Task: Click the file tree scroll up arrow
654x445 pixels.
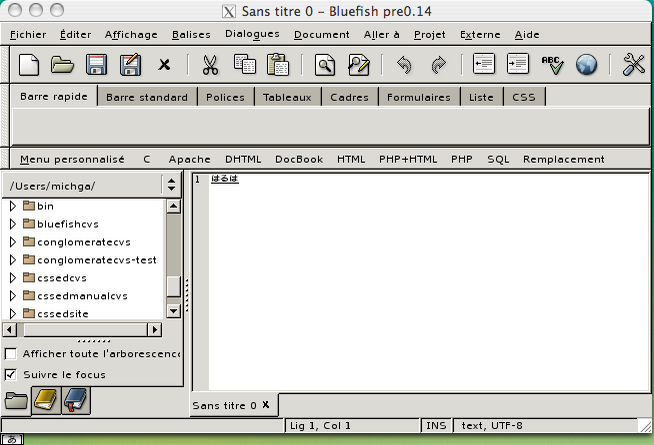Action: click(x=173, y=206)
